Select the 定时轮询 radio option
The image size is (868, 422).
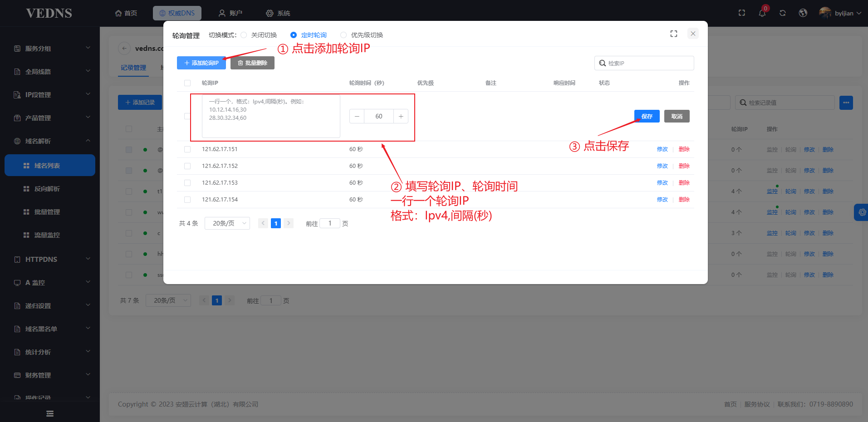[x=294, y=35]
